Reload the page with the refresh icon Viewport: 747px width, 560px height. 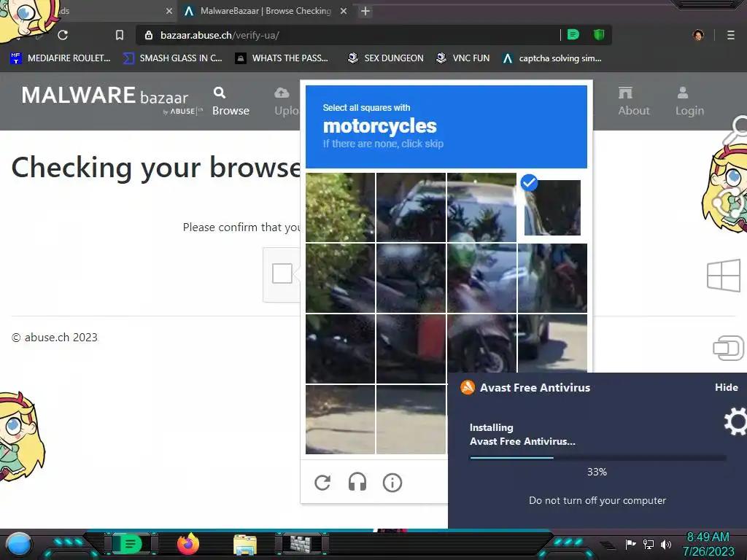tap(63, 35)
